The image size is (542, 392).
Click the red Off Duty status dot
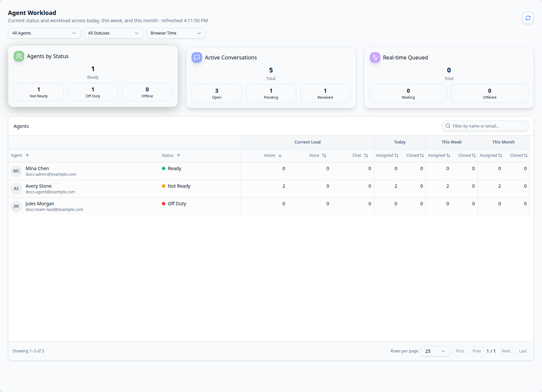[164, 204]
